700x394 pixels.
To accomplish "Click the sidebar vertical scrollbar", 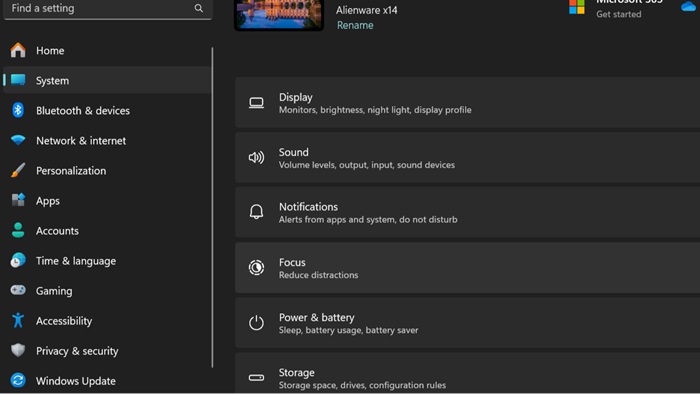I will click(212, 207).
